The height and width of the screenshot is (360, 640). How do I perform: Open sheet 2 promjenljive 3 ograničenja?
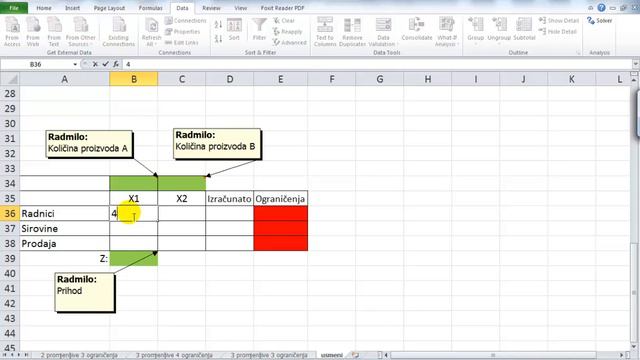click(79, 356)
